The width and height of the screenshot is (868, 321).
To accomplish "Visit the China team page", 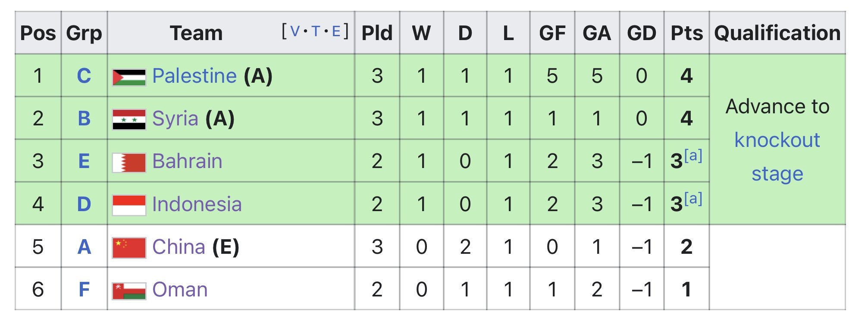I will pyautogui.click(x=179, y=247).
